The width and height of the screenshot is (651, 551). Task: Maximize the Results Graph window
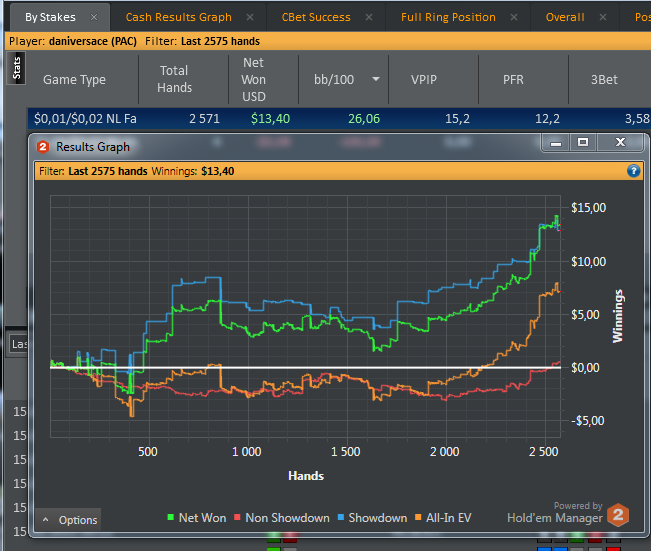583,143
